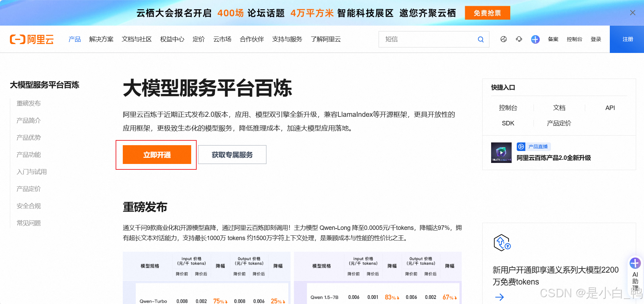Open the 云市场 menu item
644x304 pixels.
coord(222,39)
